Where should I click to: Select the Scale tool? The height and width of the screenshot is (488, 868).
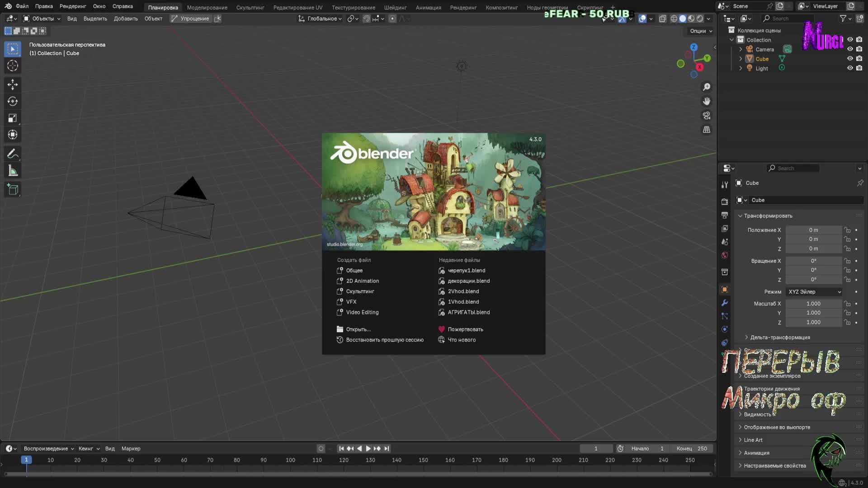13,118
